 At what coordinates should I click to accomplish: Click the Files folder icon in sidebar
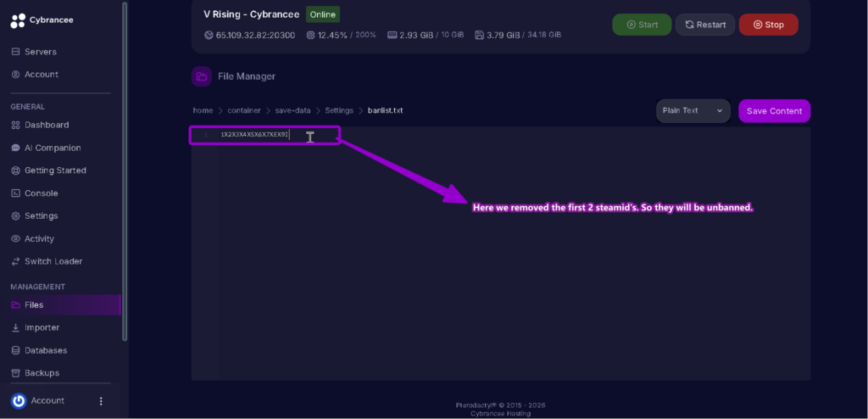(x=15, y=304)
